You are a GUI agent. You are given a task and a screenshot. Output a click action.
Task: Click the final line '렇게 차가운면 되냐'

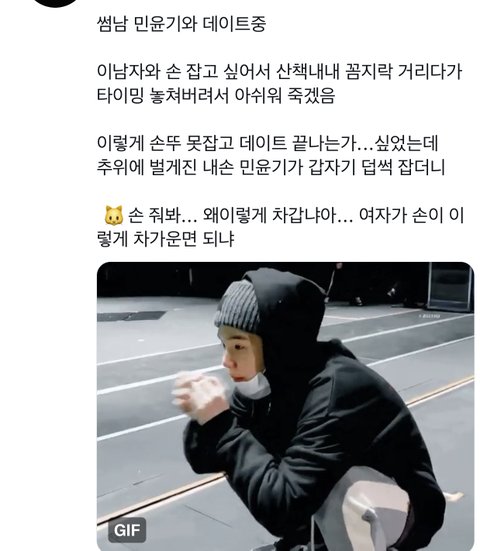click(x=166, y=239)
